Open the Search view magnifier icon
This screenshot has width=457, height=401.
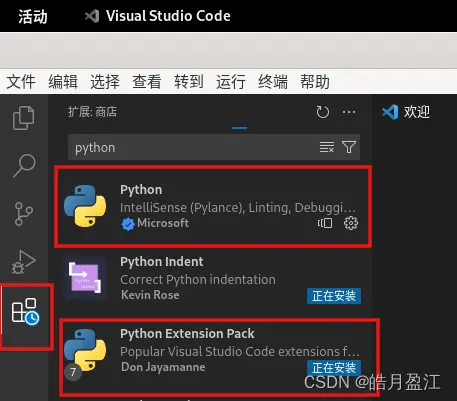point(24,166)
